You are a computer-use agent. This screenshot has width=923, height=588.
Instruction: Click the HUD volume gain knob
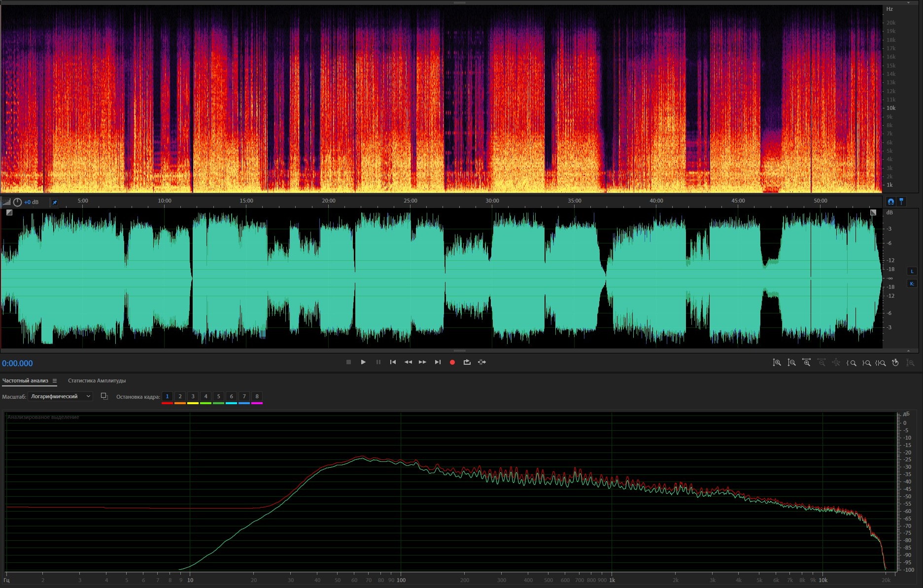pyautogui.click(x=17, y=202)
